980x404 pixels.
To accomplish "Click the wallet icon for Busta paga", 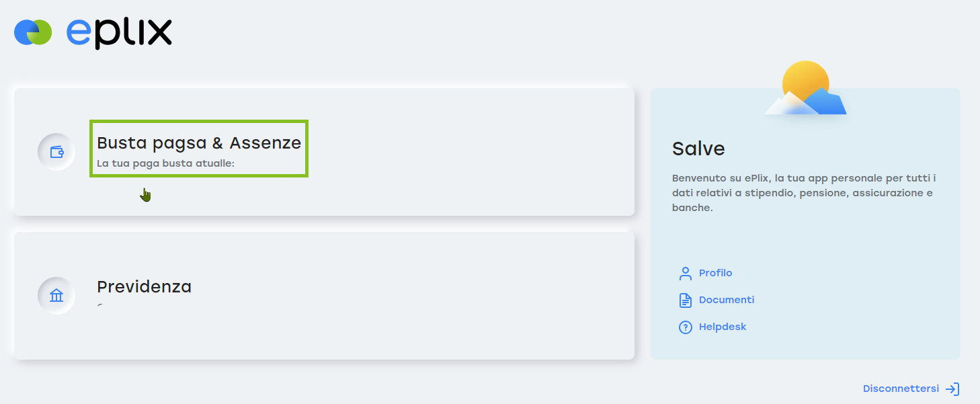I will (x=56, y=152).
